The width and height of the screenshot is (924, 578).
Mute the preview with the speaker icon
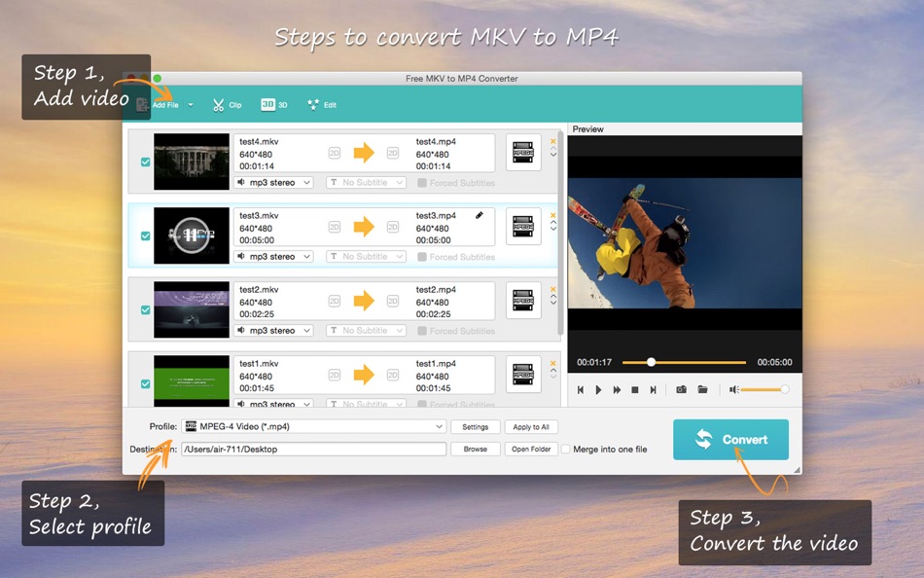733,389
